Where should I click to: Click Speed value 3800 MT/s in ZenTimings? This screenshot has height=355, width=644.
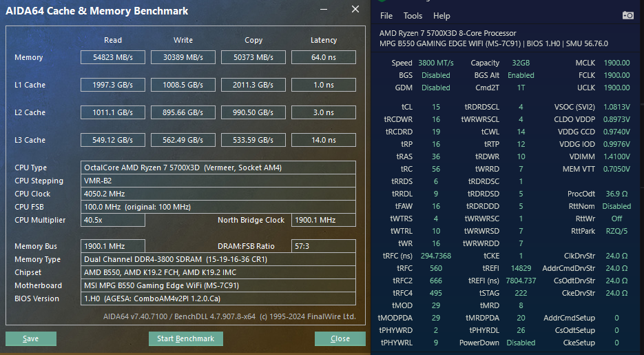pyautogui.click(x=436, y=63)
